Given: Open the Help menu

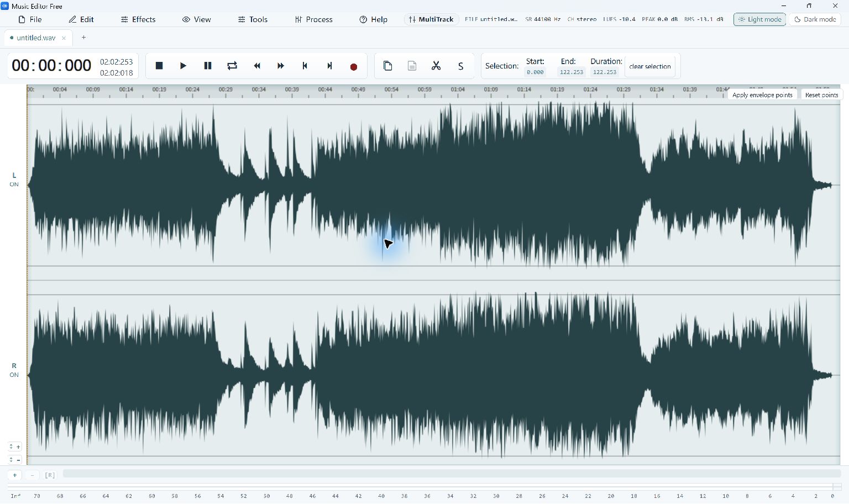Looking at the screenshot, I should coord(374,19).
